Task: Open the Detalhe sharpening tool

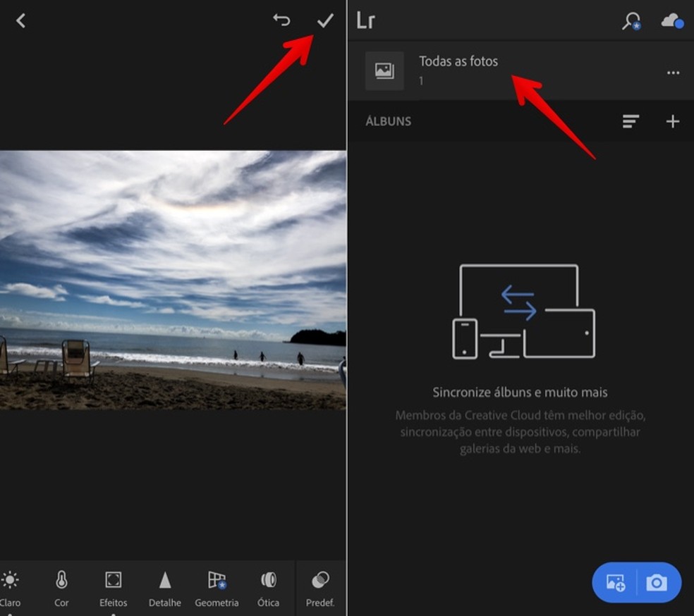Action: 165,588
